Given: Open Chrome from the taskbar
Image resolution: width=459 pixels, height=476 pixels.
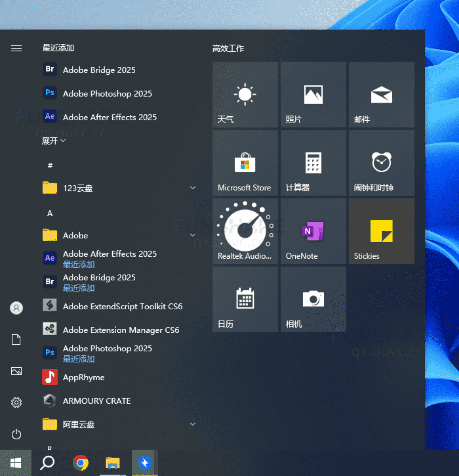Looking at the screenshot, I should pos(80,463).
